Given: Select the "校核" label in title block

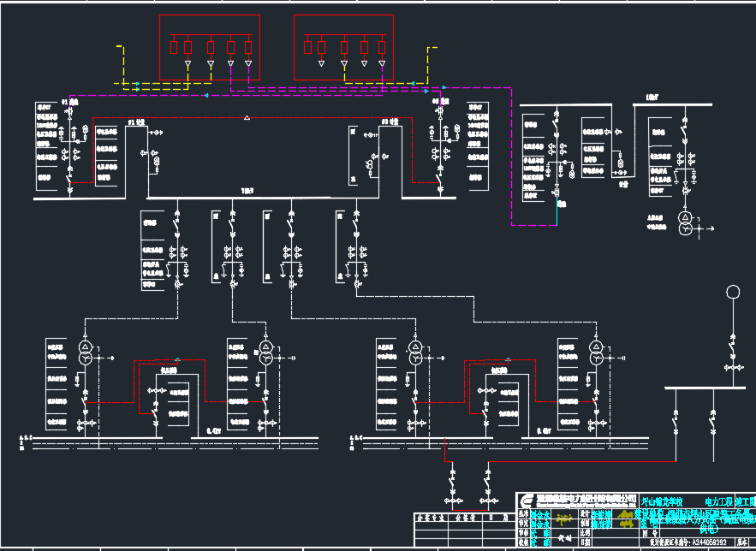Looking at the screenshot, I should tap(524, 542).
